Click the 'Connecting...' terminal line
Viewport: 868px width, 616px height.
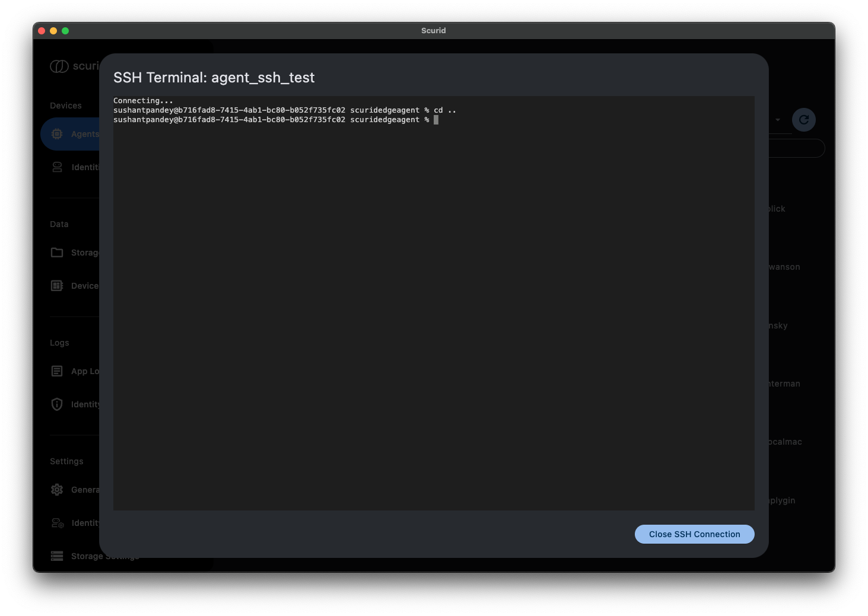[x=143, y=101]
